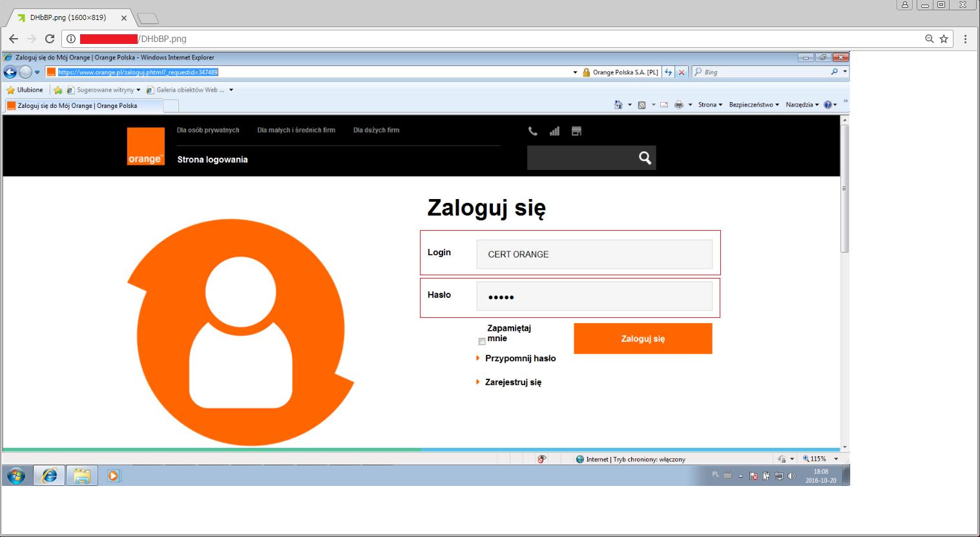
Task: Click the Hasło password field
Action: pos(594,297)
